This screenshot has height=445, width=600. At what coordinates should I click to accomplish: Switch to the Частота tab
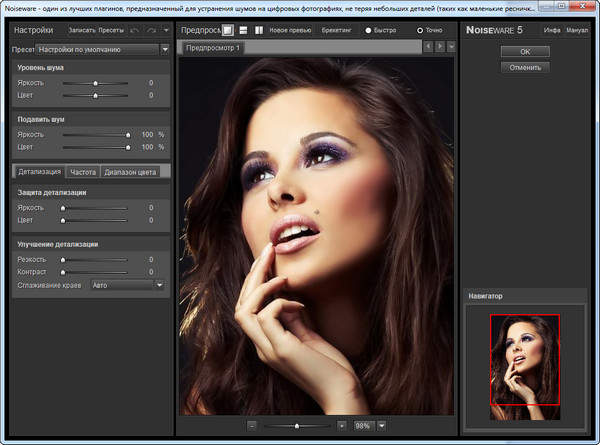coord(83,172)
